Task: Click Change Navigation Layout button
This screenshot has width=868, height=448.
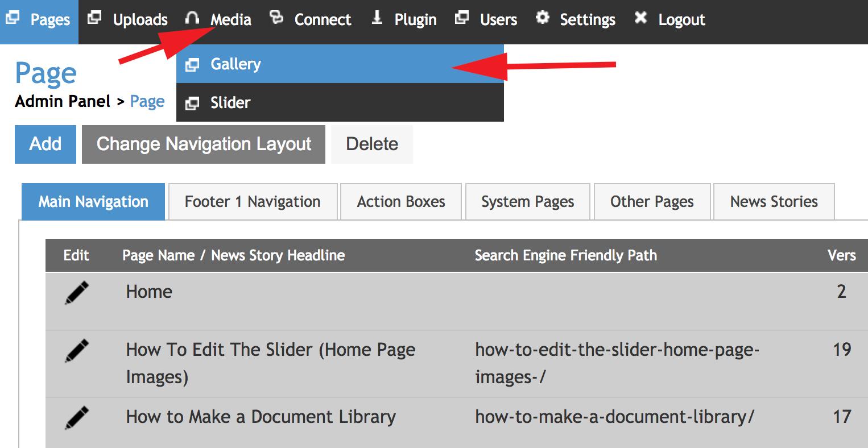Action: (x=204, y=144)
